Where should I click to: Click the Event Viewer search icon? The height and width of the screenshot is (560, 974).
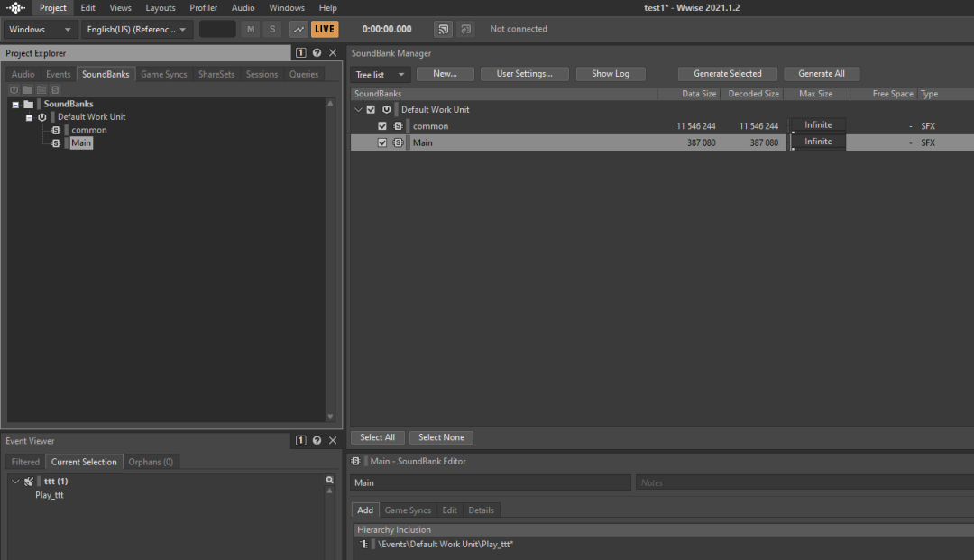[x=330, y=481]
